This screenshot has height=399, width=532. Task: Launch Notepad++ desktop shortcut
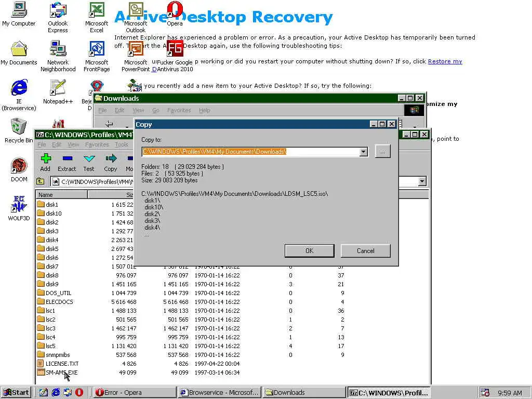click(x=58, y=91)
